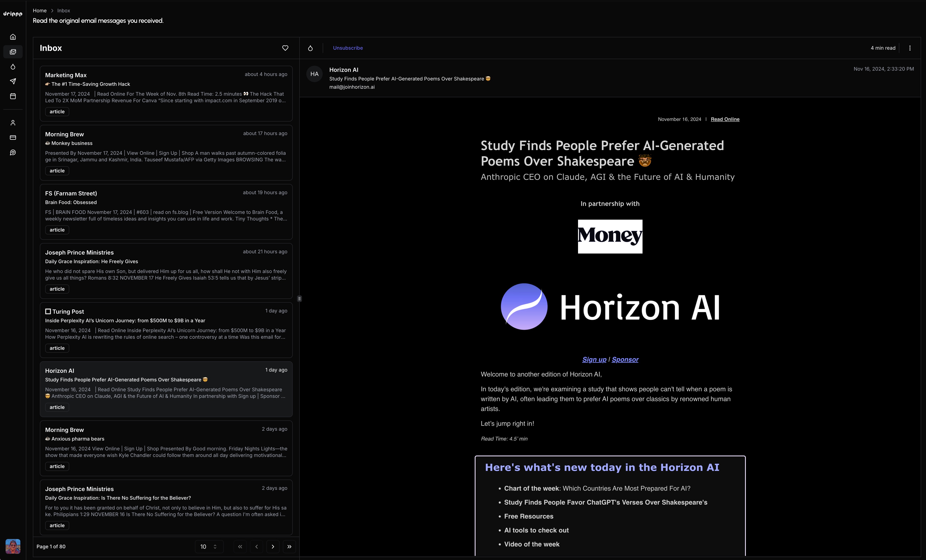Open the page size dropdown showing 10
Image resolution: width=926 pixels, height=560 pixels.
209,546
